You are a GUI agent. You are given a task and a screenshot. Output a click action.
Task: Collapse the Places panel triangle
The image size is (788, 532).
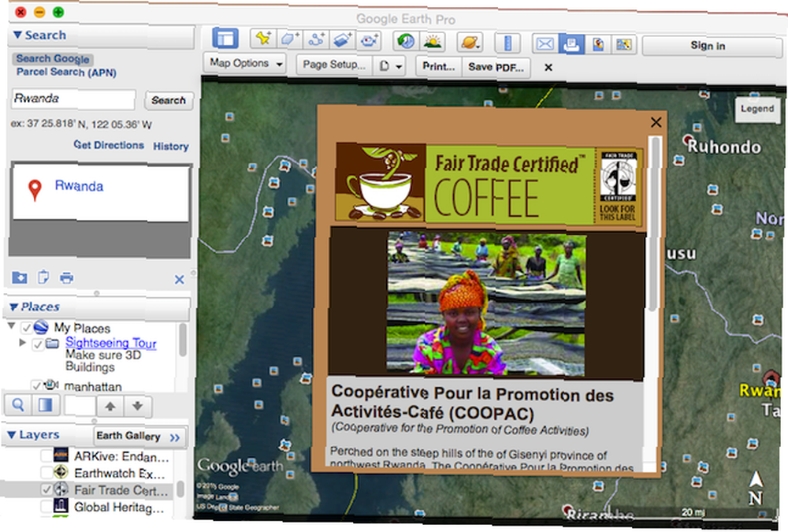click(13, 307)
